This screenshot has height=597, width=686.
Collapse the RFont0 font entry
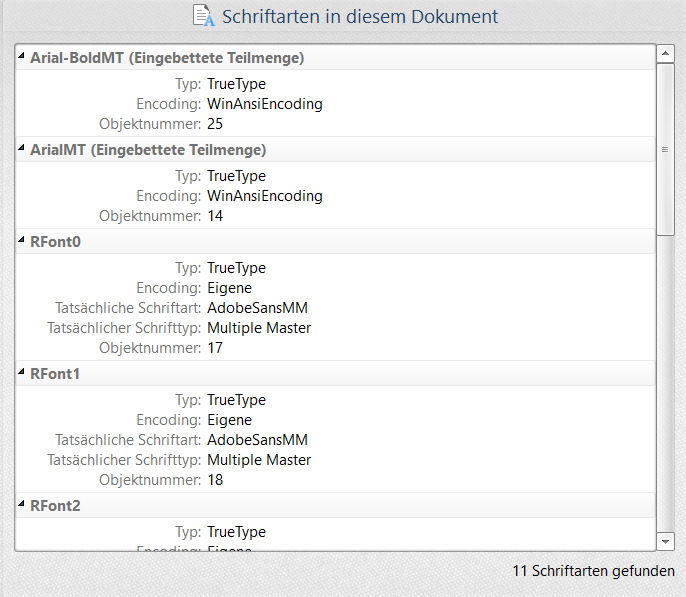click(21, 239)
